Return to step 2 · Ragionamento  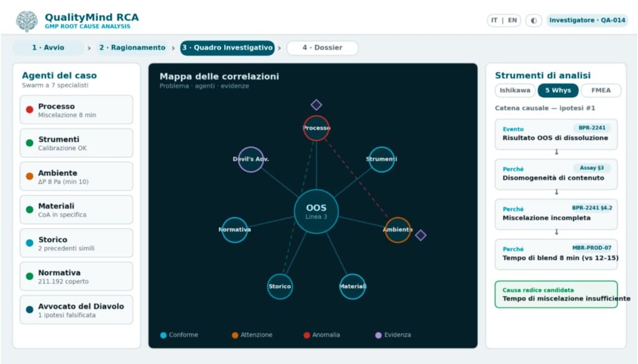(x=132, y=47)
